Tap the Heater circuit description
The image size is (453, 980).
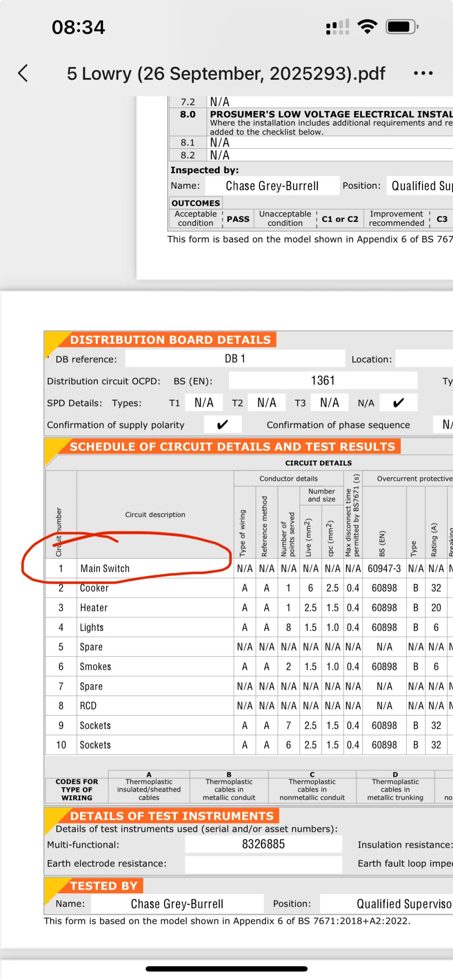tap(94, 608)
